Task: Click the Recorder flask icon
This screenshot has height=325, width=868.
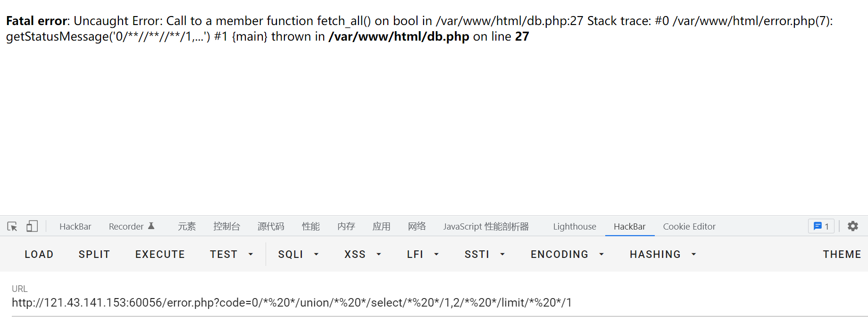Action: coord(151,226)
